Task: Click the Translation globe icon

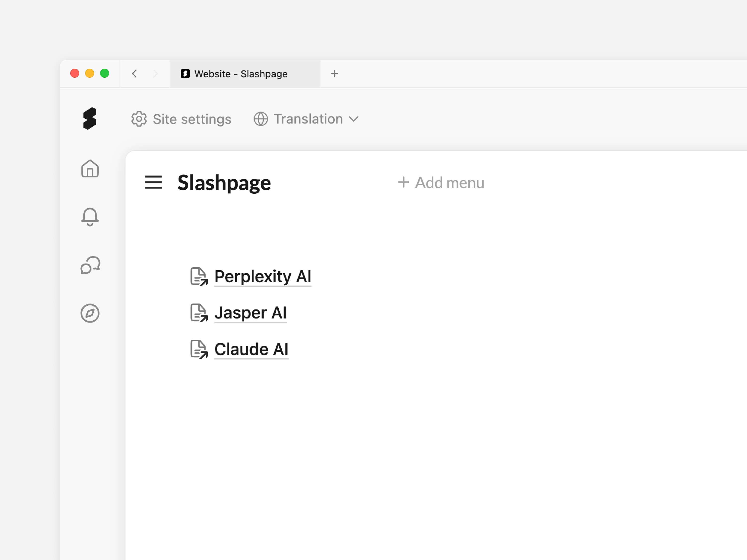Action: coord(261,119)
